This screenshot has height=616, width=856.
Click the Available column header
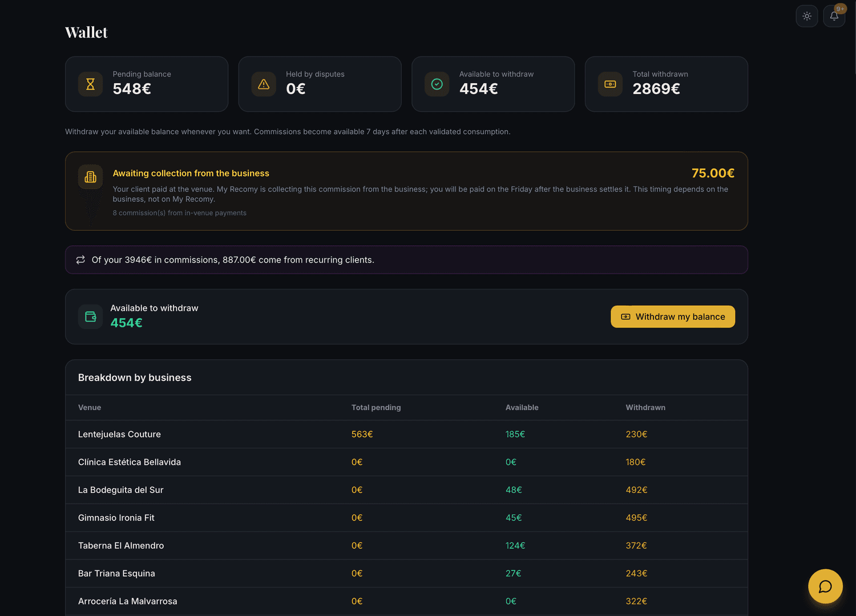click(x=522, y=407)
